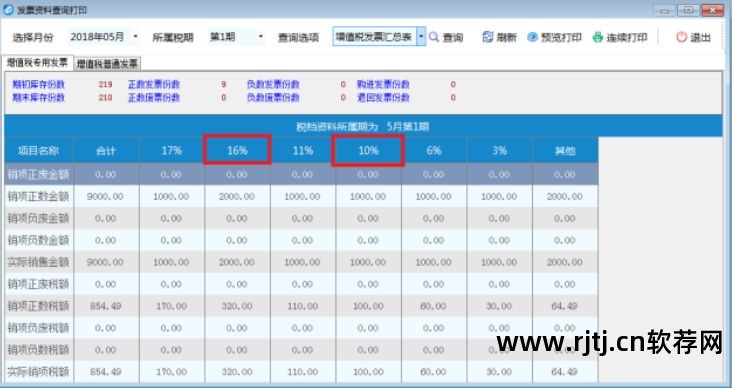The image size is (732, 388).
Task: Select the 其他 column header
Action: pos(565,151)
